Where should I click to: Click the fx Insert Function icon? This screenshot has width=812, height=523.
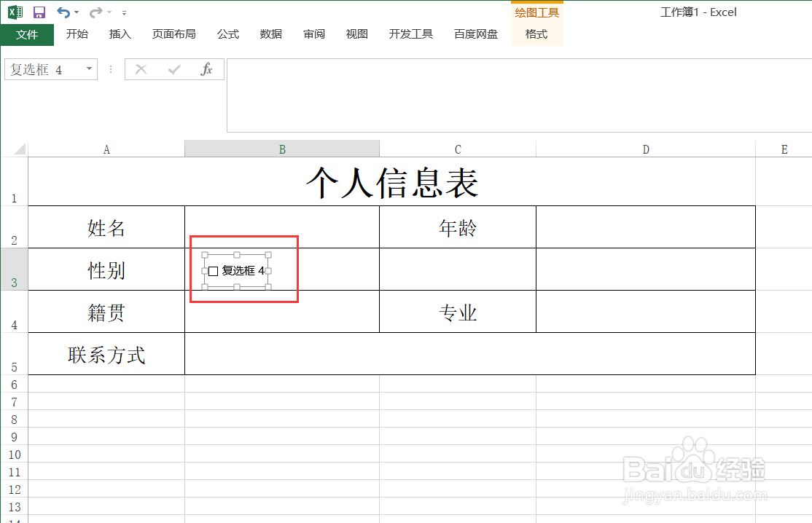[x=206, y=69]
